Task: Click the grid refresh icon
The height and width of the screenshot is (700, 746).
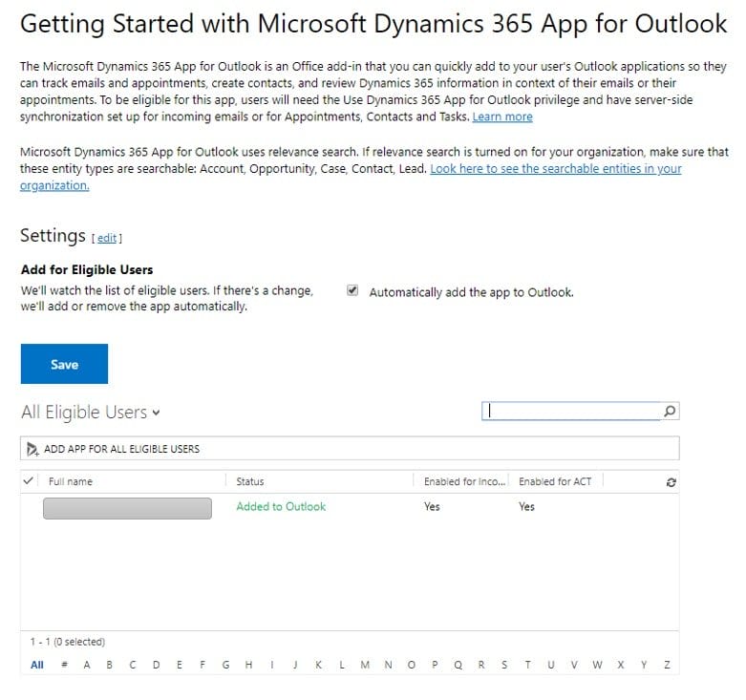Action: [x=671, y=482]
